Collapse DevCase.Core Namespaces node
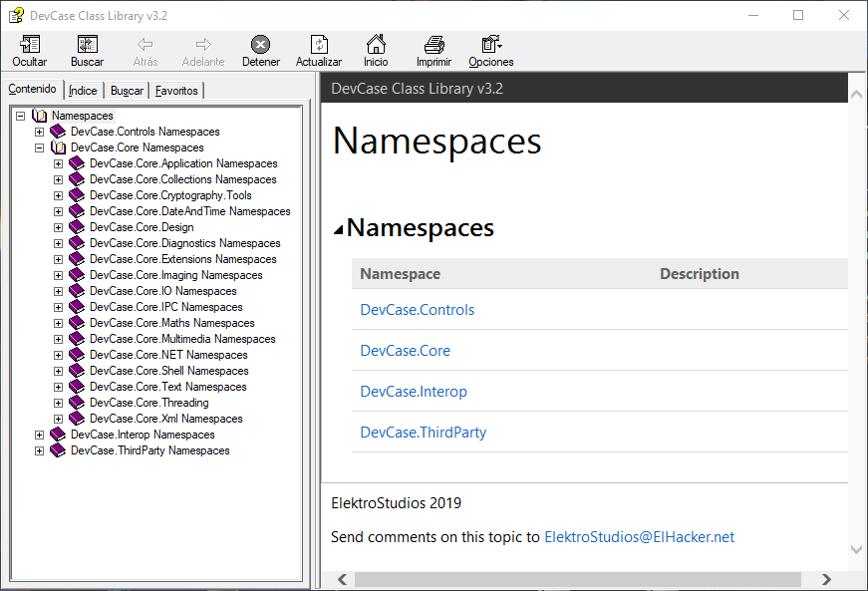Screen dimensions: 868x591 [40, 147]
